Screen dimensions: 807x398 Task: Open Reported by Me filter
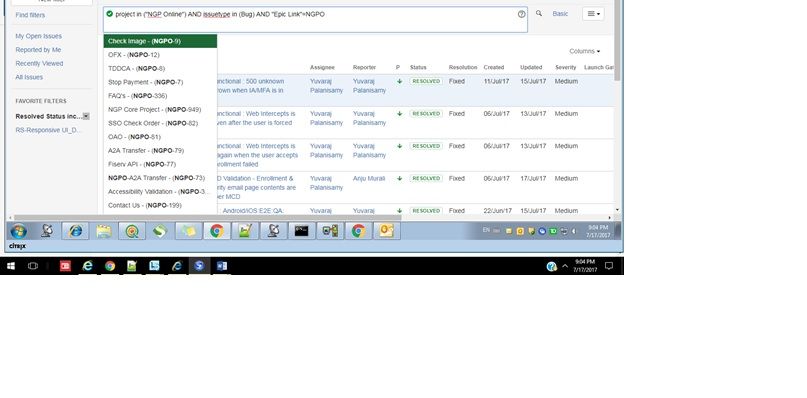pyautogui.click(x=38, y=50)
